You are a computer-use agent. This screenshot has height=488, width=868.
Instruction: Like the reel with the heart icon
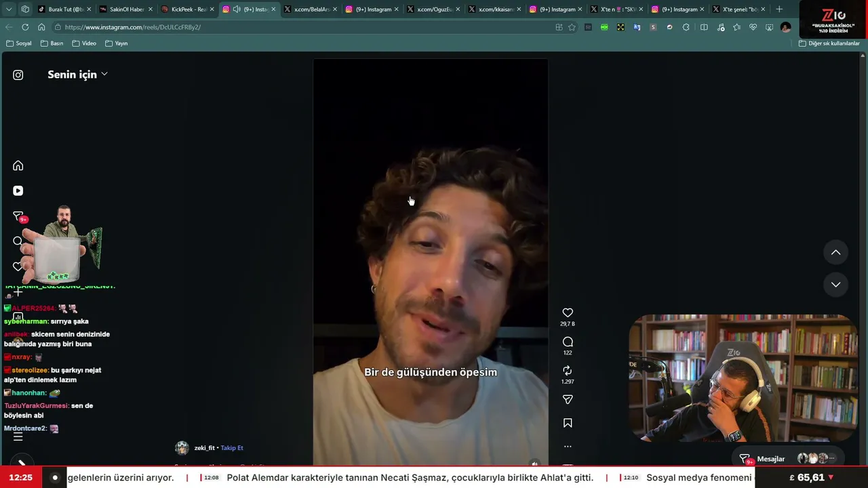click(x=568, y=312)
